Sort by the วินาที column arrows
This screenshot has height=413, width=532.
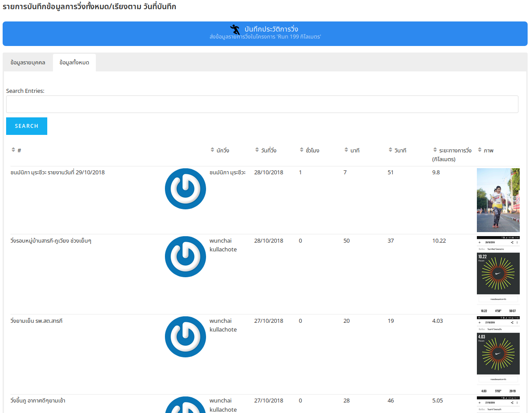(391, 150)
